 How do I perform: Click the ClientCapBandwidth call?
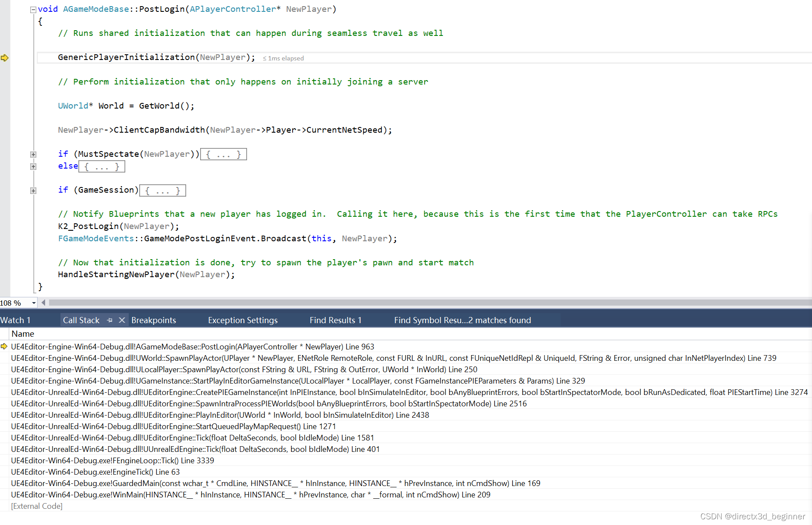point(159,130)
